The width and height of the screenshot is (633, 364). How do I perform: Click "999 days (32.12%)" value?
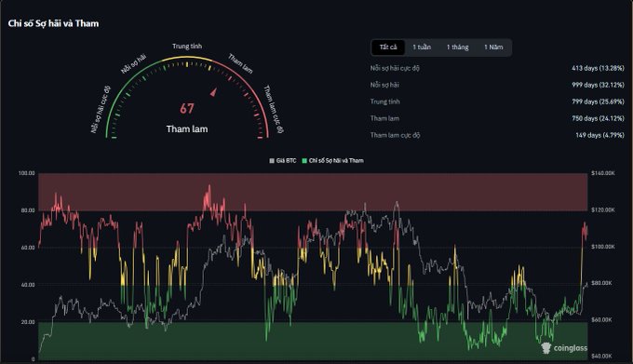pos(598,85)
